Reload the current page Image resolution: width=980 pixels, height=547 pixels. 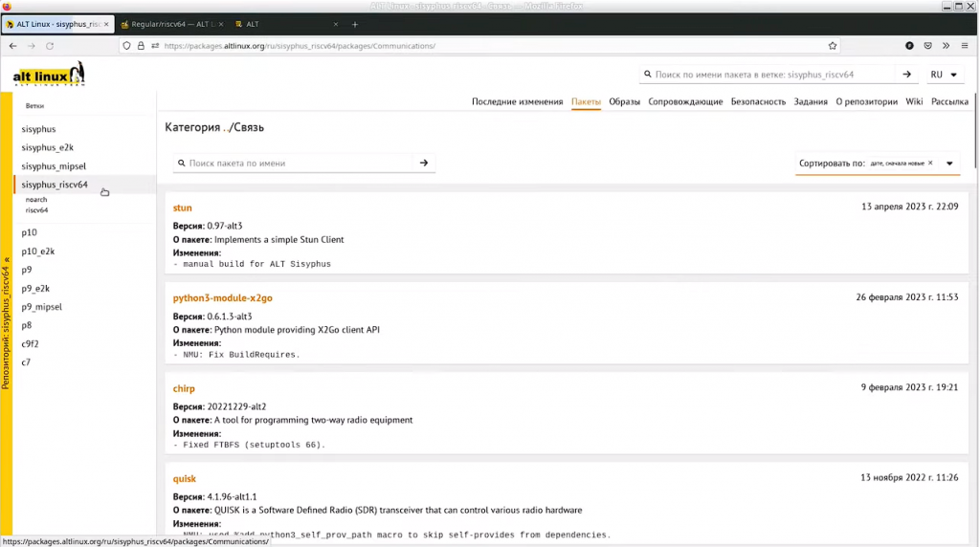pos(50,46)
